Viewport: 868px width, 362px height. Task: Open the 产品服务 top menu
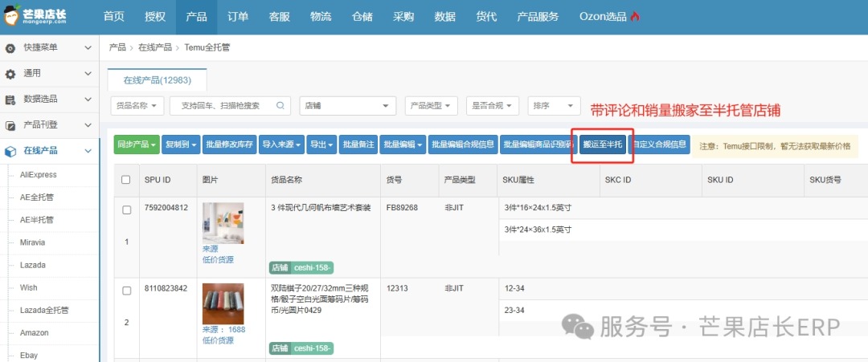(x=538, y=17)
